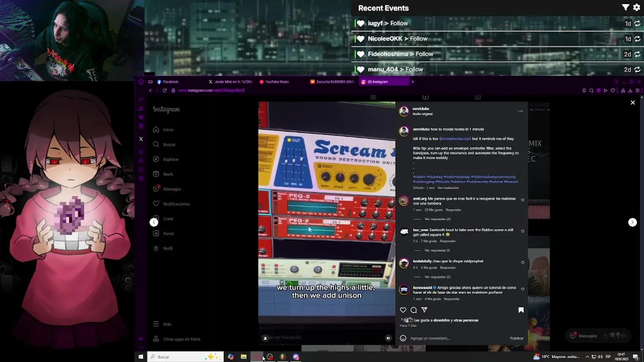Replay the iugyf follow event
Screen dimensions: 644x362
pyautogui.click(x=637, y=24)
